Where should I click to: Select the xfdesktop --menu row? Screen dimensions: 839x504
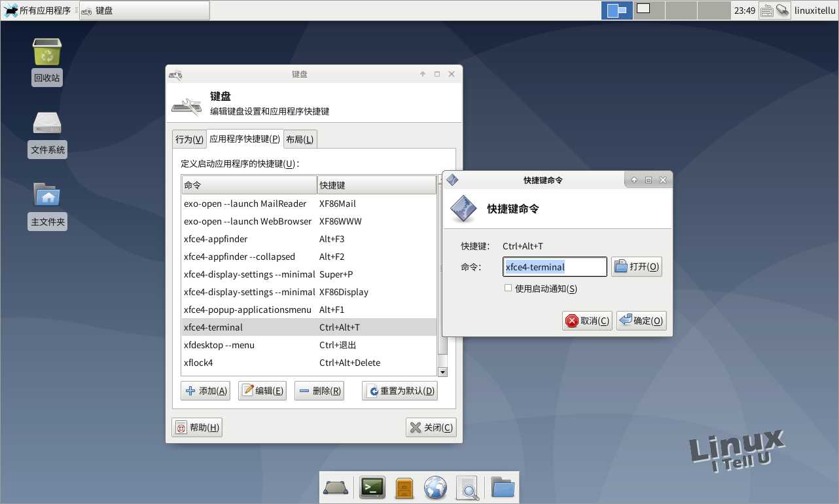(x=309, y=345)
